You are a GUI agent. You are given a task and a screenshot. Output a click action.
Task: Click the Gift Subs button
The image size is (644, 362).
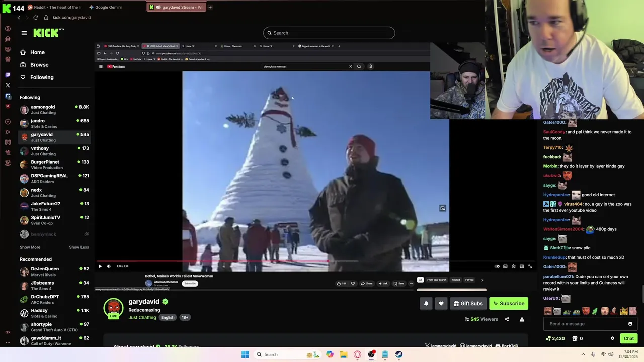tap(468, 303)
